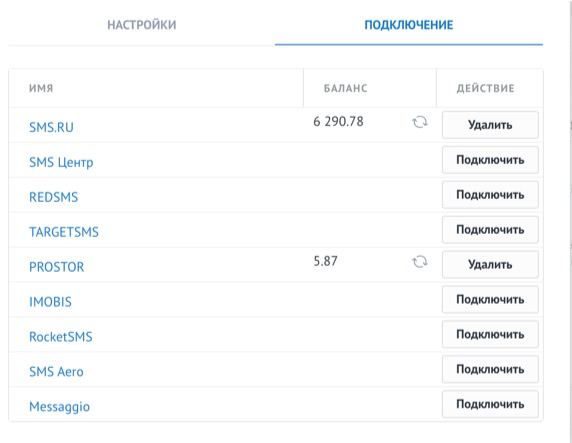Connect the RocketSMS provider
This screenshot has height=443, width=572.
click(490, 334)
